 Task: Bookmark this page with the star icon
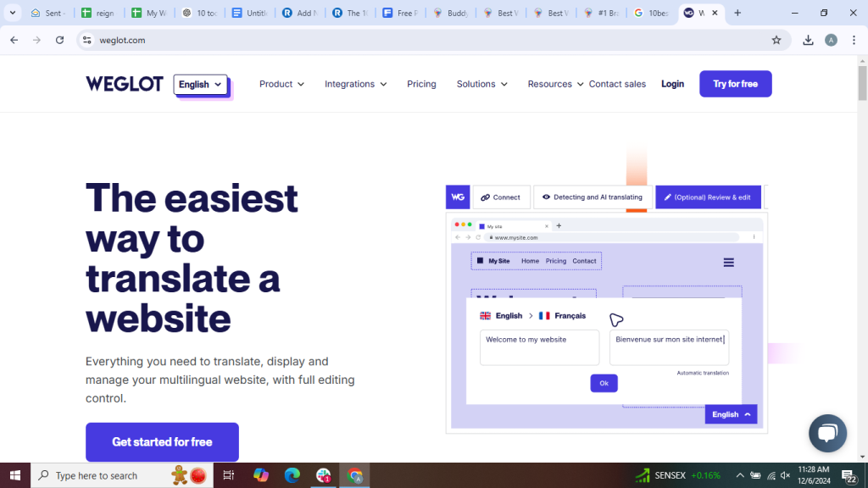[x=776, y=40]
